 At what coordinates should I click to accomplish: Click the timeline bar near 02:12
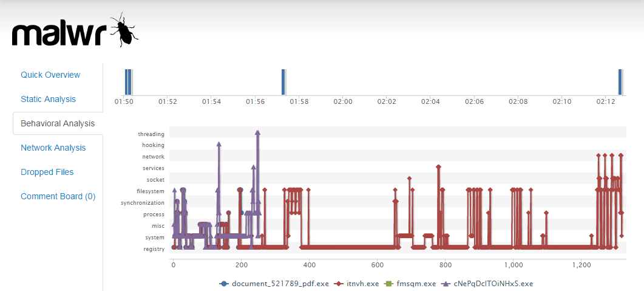pyautogui.click(x=620, y=82)
